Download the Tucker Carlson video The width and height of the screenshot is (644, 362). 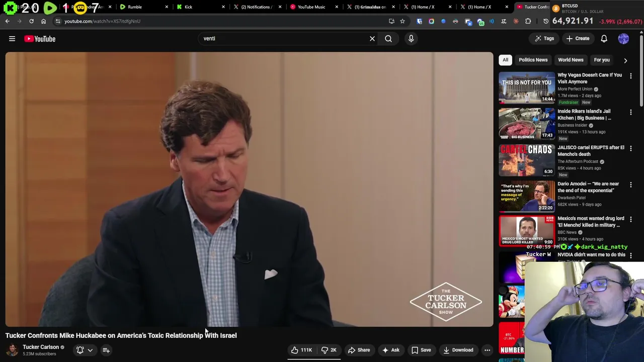(x=458, y=350)
